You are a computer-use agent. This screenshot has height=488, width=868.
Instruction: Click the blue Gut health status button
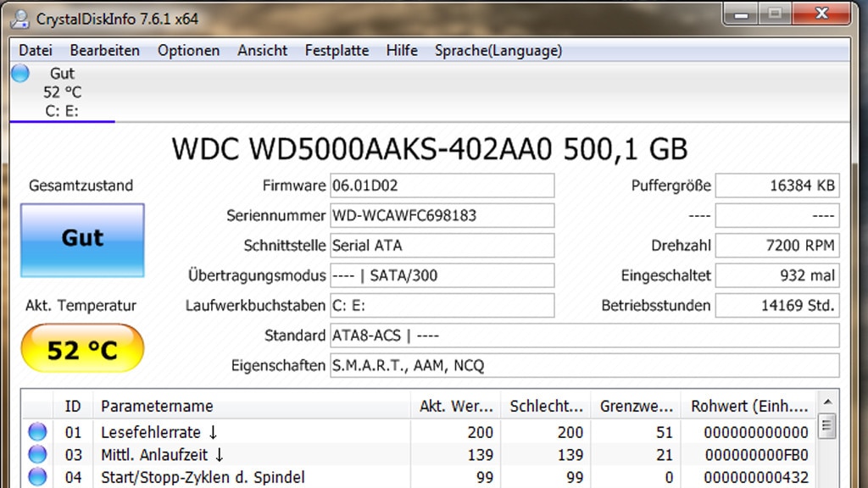tap(82, 240)
